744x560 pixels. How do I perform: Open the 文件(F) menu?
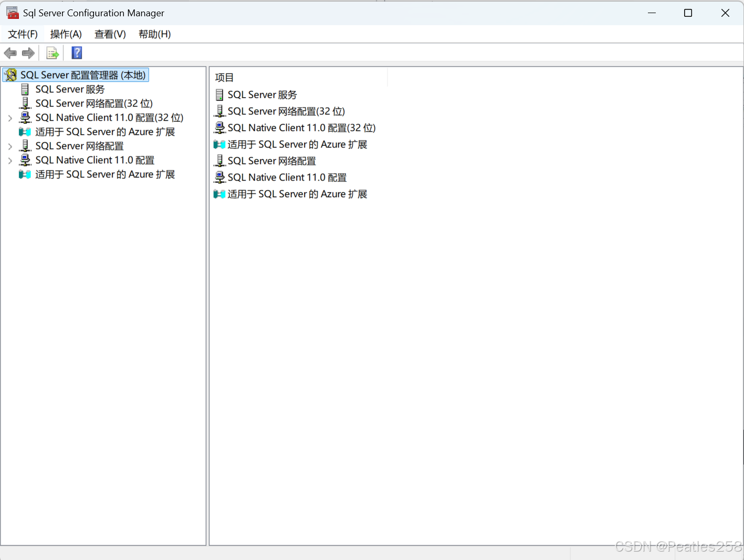tap(23, 34)
